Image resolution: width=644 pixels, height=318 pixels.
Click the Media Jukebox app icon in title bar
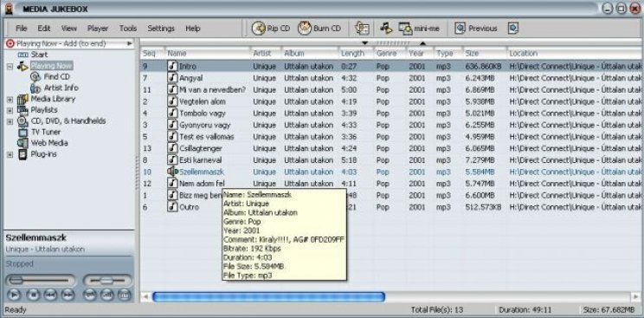9,9
